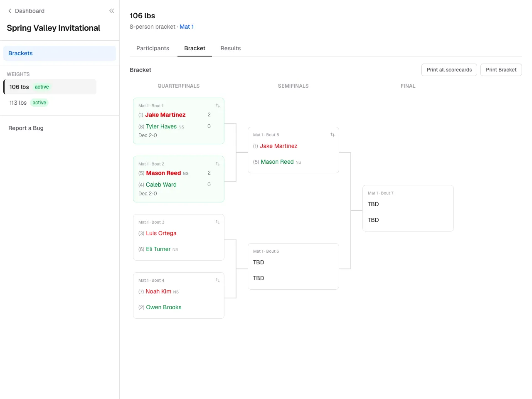The image size is (532, 399).
Task: Open the Results tab
Action: pos(231,48)
